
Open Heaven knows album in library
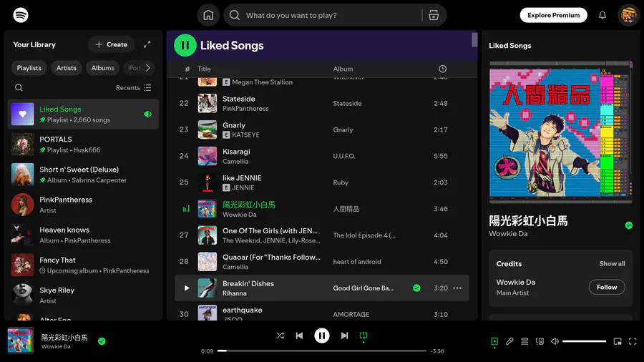click(83, 235)
